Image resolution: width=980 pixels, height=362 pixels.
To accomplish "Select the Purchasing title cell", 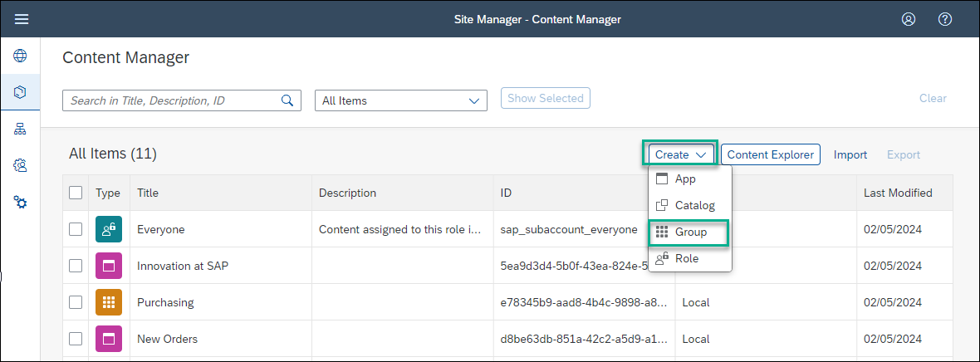I will (x=221, y=302).
